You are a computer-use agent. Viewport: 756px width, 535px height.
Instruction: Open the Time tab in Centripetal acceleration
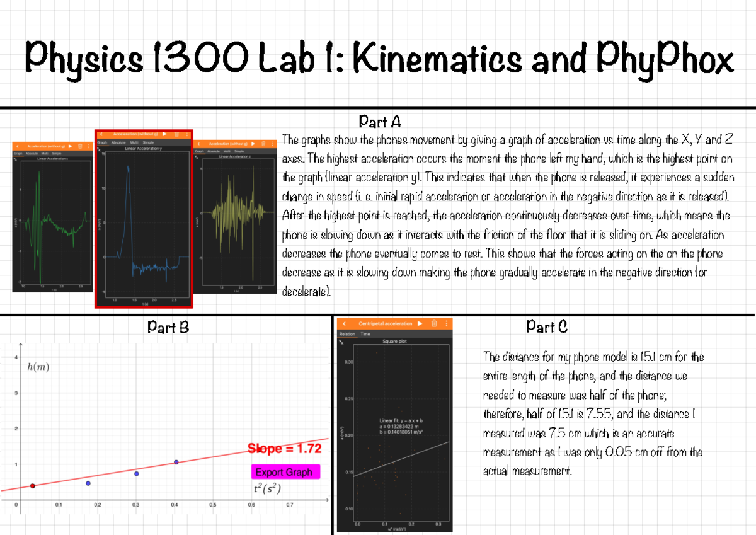365,334
